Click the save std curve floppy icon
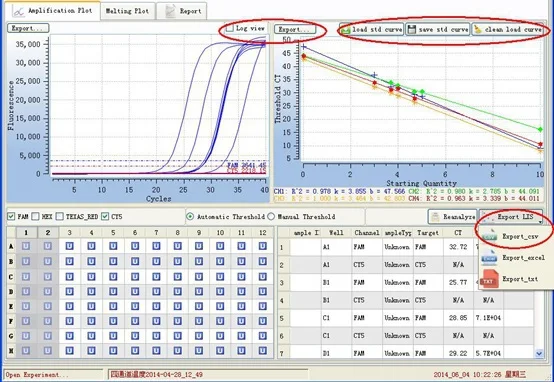Screen dimensions: 554x382 click(412, 30)
